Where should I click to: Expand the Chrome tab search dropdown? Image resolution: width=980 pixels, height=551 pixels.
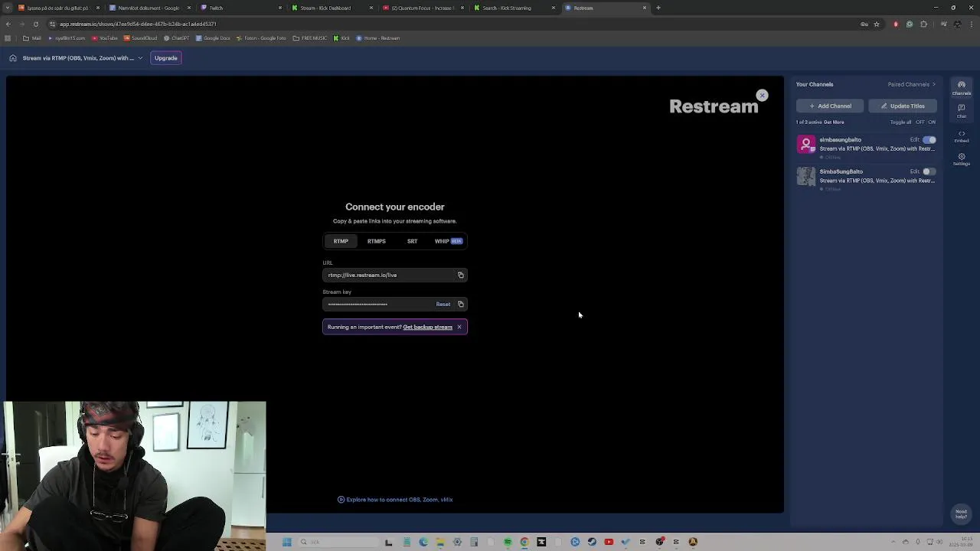click(8, 8)
